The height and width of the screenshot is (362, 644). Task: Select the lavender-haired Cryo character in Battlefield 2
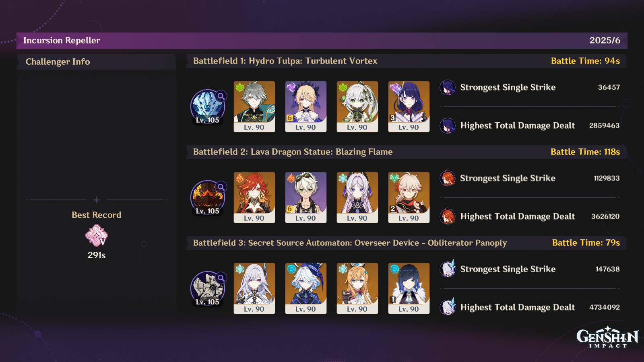point(357,197)
